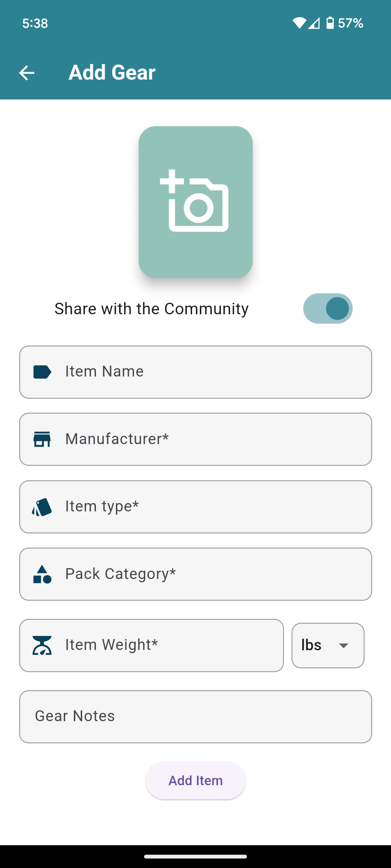
Task: Tap the battery icon in status bar
Action: [x=330, y=23]
